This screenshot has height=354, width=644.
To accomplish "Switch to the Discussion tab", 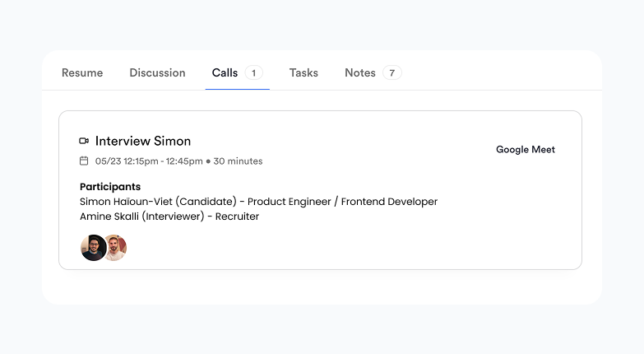I will click(x=157, y=73).
